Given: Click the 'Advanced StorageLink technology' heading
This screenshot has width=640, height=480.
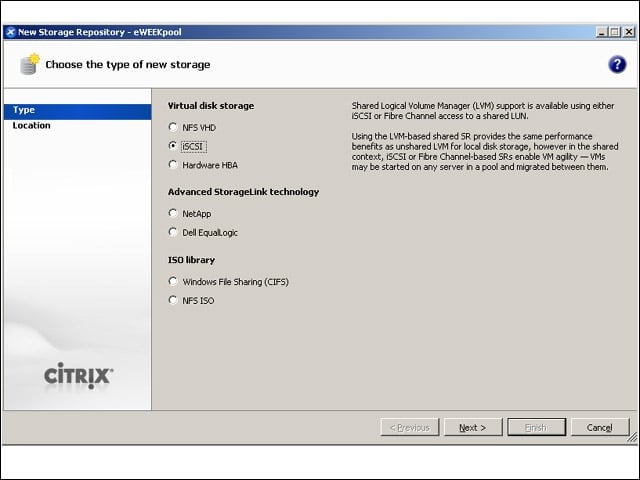Looking at the screenshot, I should [x=244, y=192].
